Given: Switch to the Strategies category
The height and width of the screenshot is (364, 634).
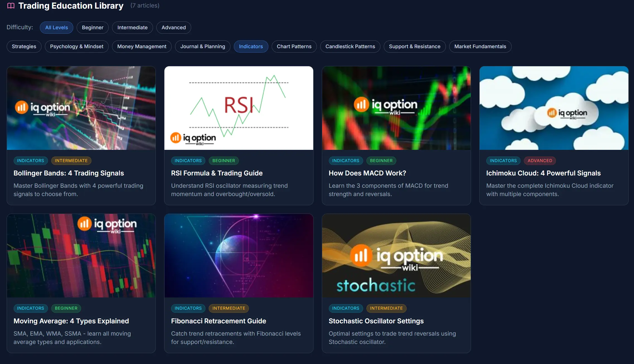Looking at the screenshot, I should (24, 47).
